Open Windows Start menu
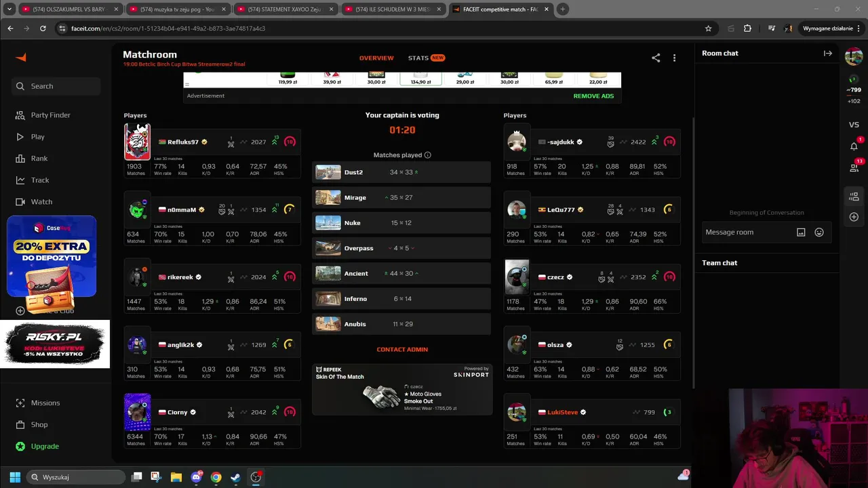This screenshot has width=868, height=488. [15, 477]
